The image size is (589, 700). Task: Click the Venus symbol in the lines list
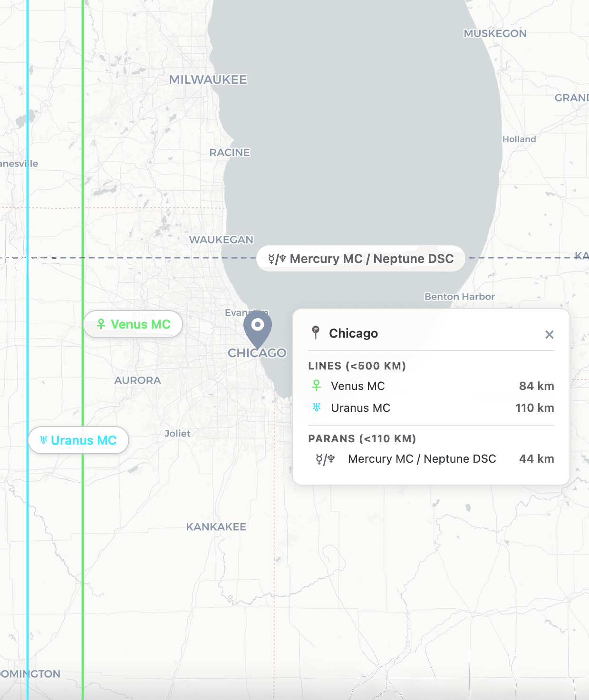[317, 386]
